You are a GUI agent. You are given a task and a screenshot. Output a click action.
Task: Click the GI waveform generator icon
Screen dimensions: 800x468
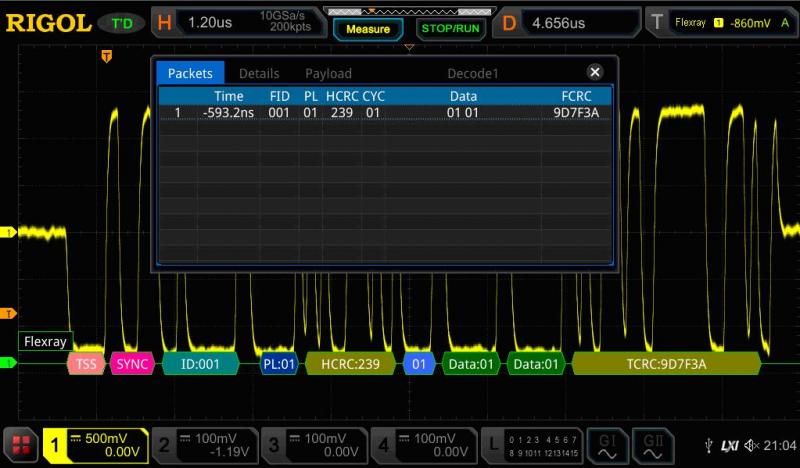tap(607, 445)
